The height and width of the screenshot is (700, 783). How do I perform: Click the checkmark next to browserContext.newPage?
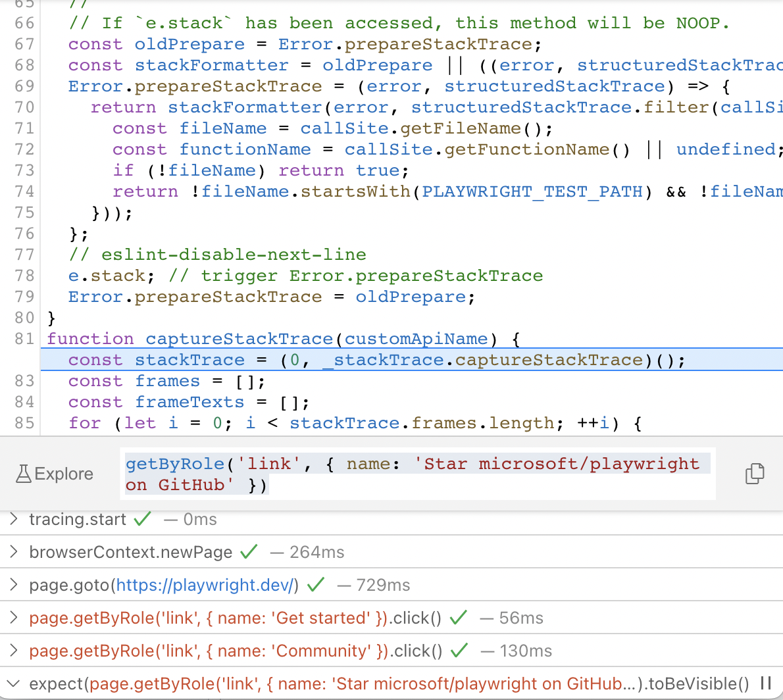[x=249, y=551]
